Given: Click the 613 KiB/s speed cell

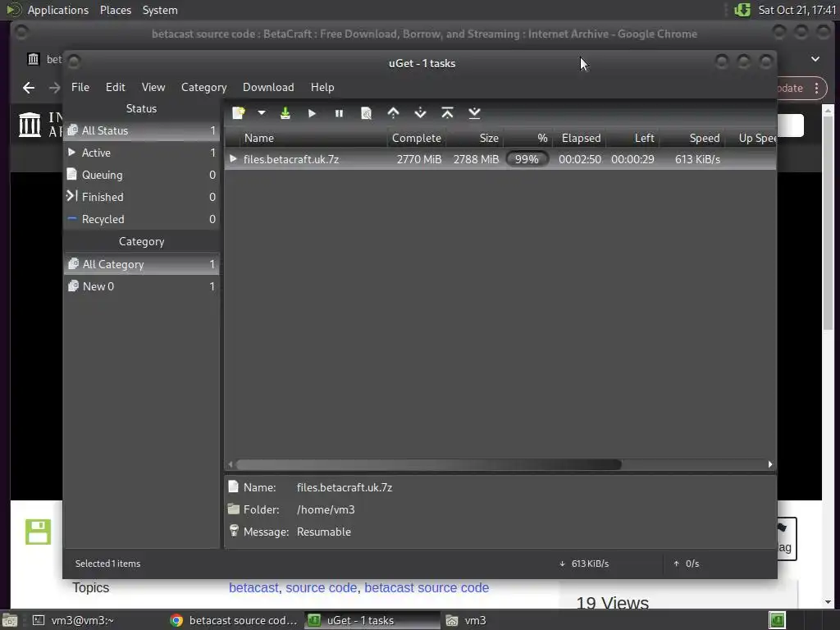Looking at the screenshot, I should pos(697,159).
